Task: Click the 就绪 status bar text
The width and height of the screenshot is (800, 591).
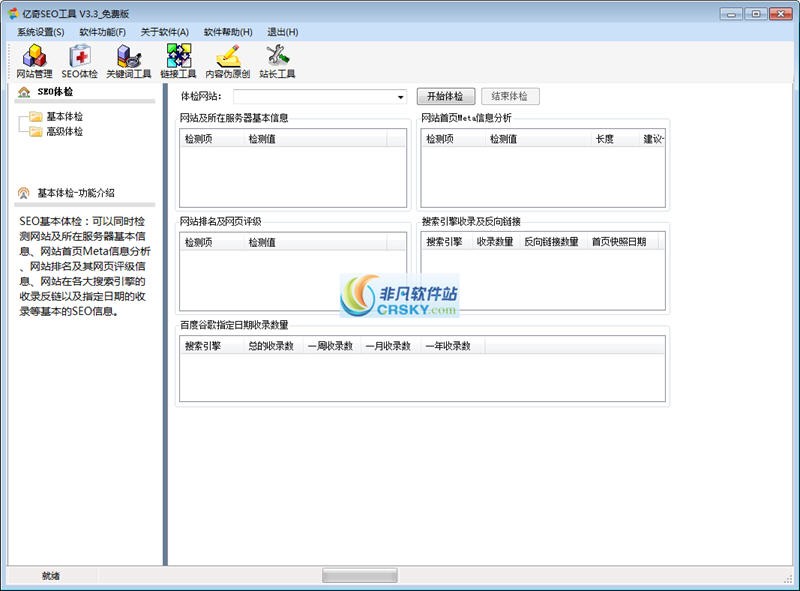Action: point(51,576)
